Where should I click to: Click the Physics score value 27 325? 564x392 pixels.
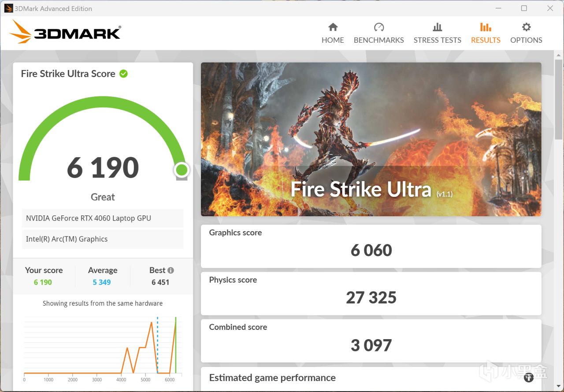point(371,298)
